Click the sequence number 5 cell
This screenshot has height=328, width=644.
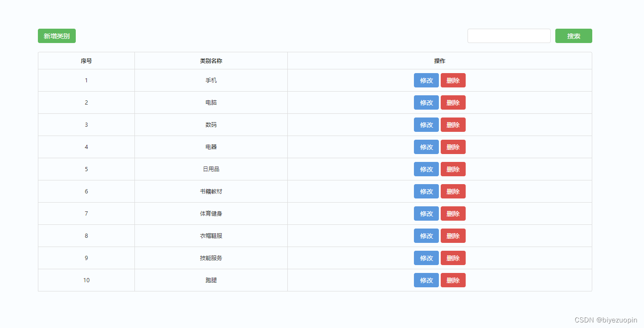[86, 169]
